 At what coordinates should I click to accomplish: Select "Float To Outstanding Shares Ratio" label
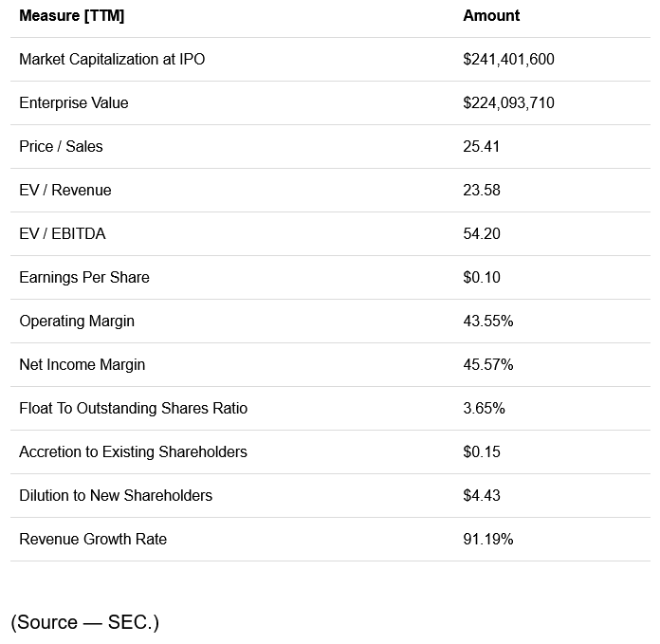click(133, 409)
